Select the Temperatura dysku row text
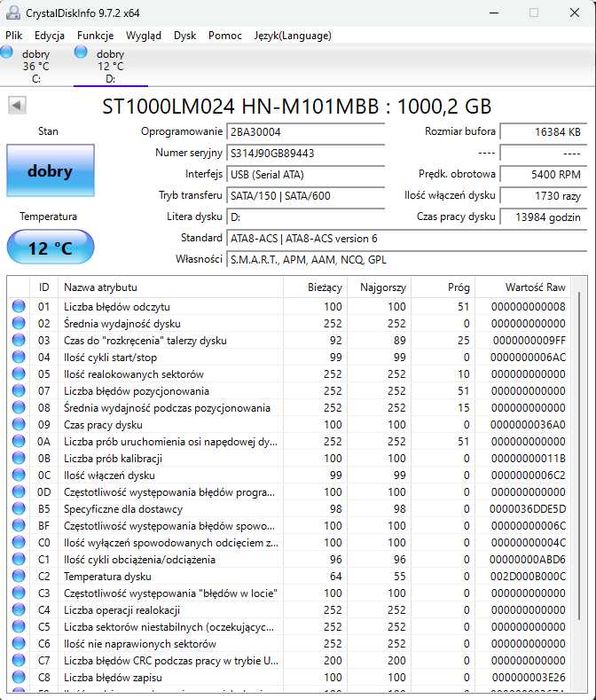596x700 pixels. [107, 576]
